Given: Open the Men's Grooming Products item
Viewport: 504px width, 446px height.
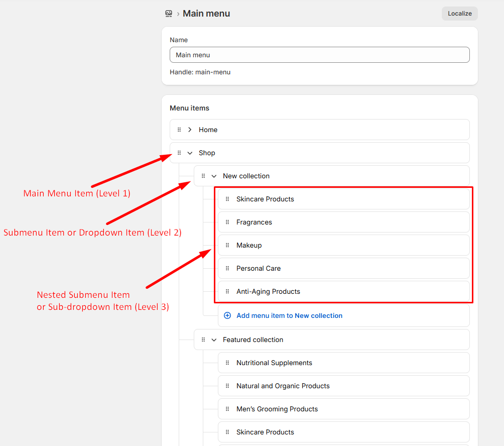Looking at the screenshot, I should 343,409.
